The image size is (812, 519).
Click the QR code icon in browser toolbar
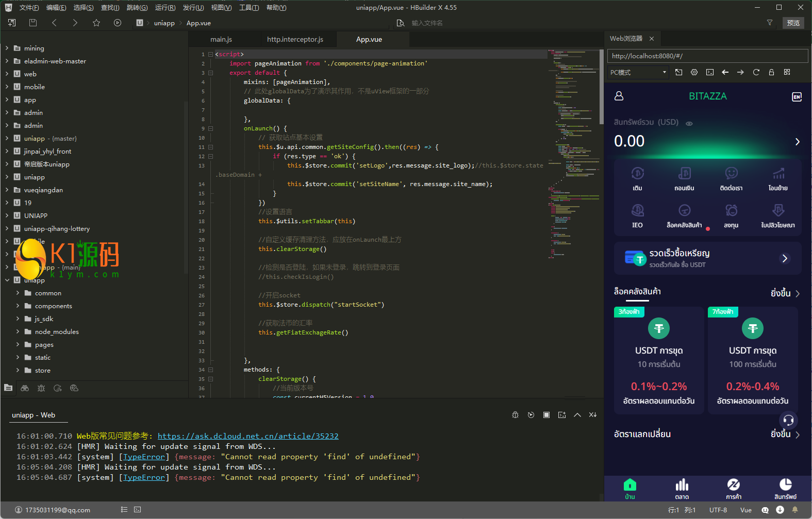[x=787, y=72]
